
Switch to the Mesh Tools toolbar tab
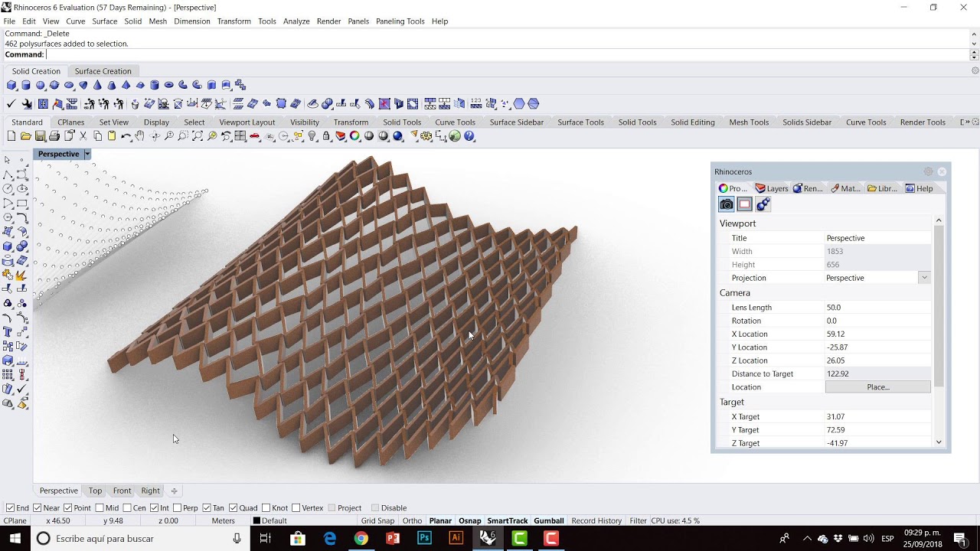coord(749,122)
